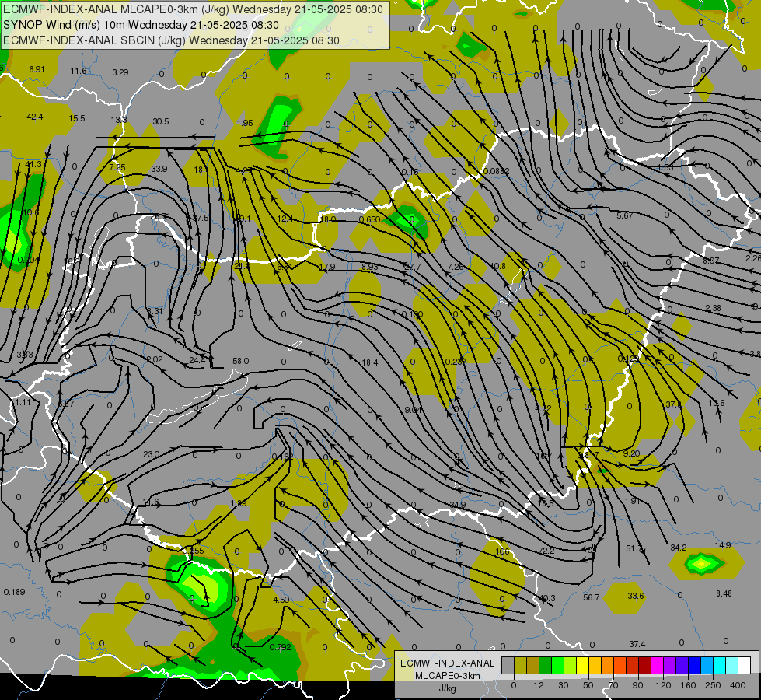Select the pure blue legend swatch

point(694,666)
